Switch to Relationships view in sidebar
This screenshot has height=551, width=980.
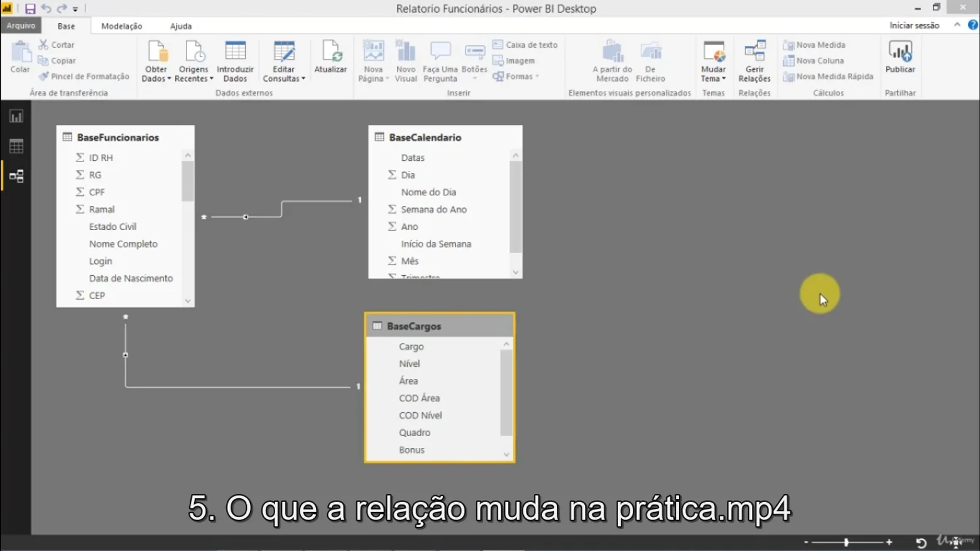(x=16, y=177)
